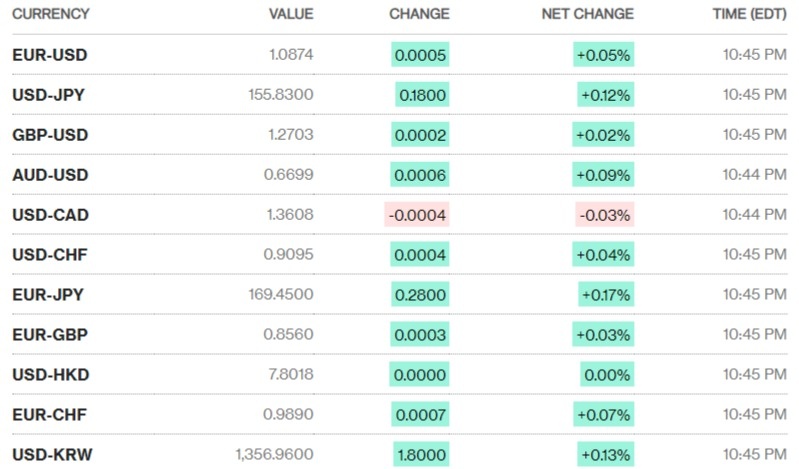Select the GBP-USD row label
The height and width of the screenshot is (469, 799).
tap(50, 135)
